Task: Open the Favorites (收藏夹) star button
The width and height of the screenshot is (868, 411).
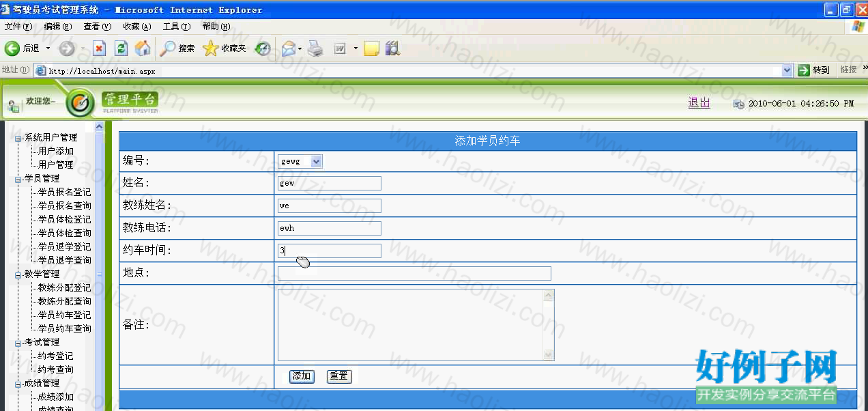Action: click(x=225, y=48)
